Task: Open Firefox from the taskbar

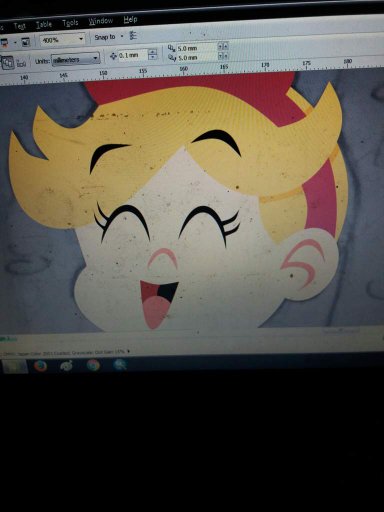Action: pos(41,366)
